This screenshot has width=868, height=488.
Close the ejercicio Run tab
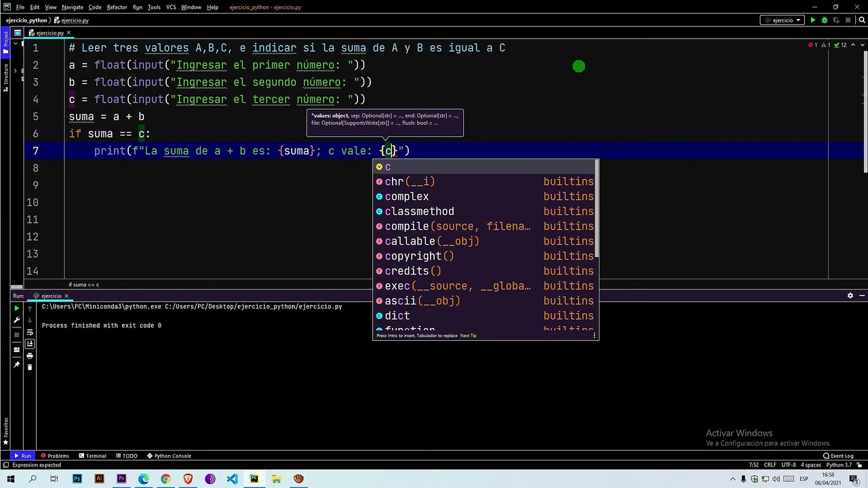click(x=66, y=296)
